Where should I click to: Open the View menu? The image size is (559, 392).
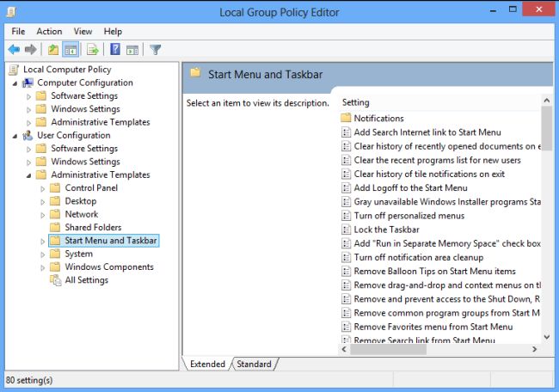(x=83, y=31)
